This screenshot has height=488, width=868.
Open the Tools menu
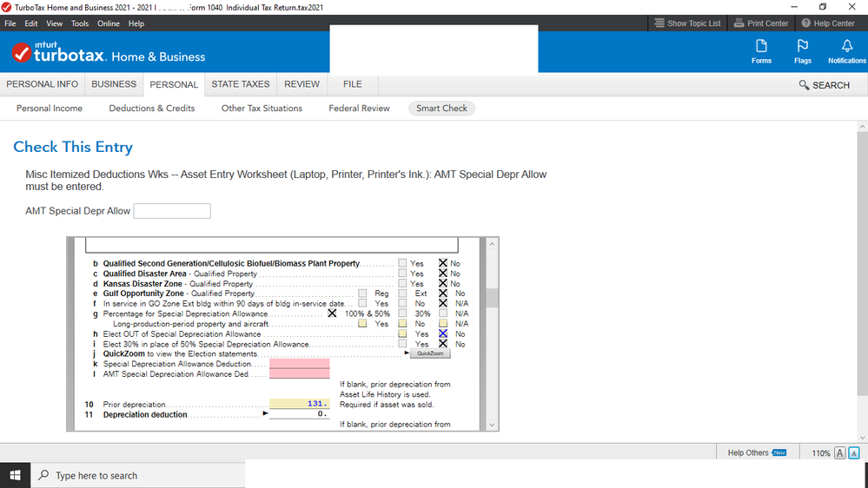tap(80, 23)
